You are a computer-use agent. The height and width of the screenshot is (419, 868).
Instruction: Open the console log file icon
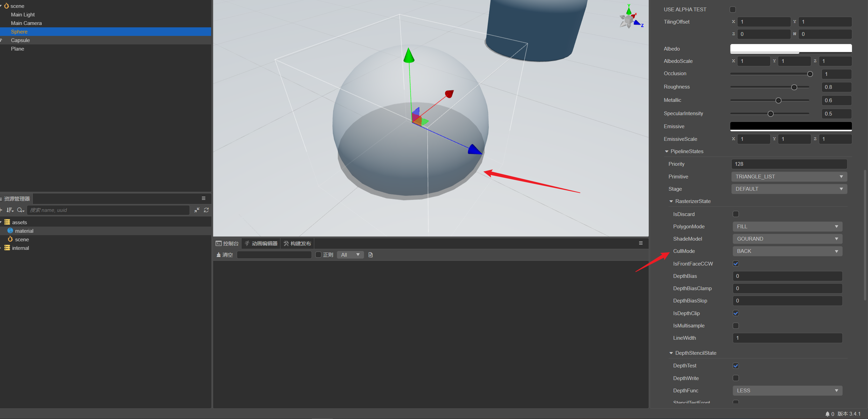[x=371, y=255]
